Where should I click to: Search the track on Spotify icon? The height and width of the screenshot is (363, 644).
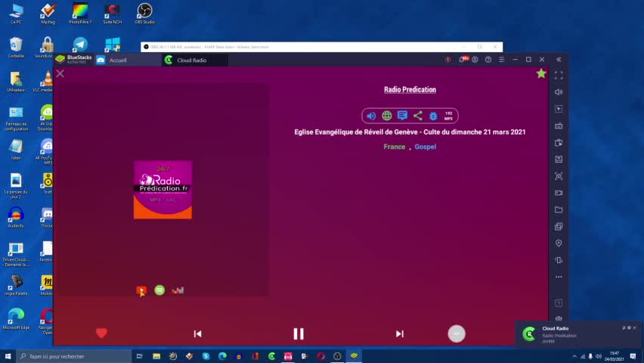pos(159,290)
